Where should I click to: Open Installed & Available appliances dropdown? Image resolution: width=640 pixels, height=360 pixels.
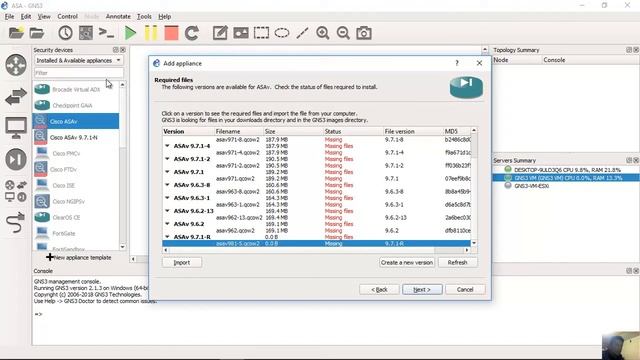[x=78, y=60]
